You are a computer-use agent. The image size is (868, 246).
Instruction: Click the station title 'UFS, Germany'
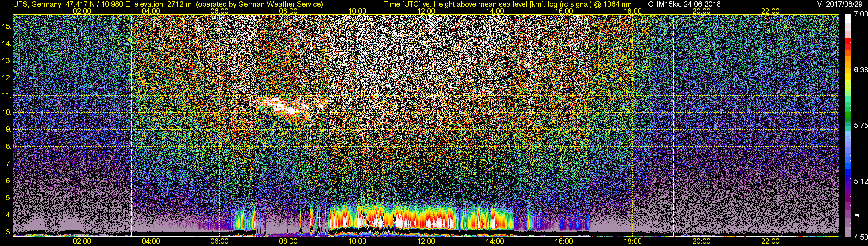click(37, 4)
